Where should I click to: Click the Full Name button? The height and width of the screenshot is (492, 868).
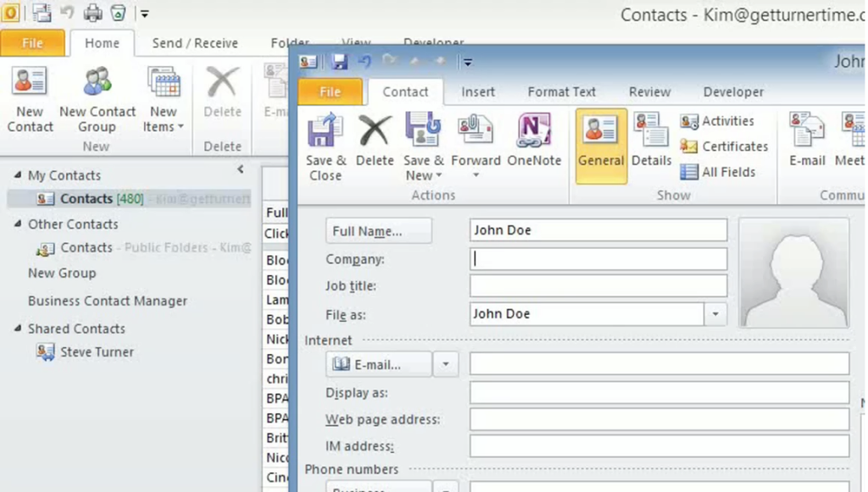[x=377, y=230]
